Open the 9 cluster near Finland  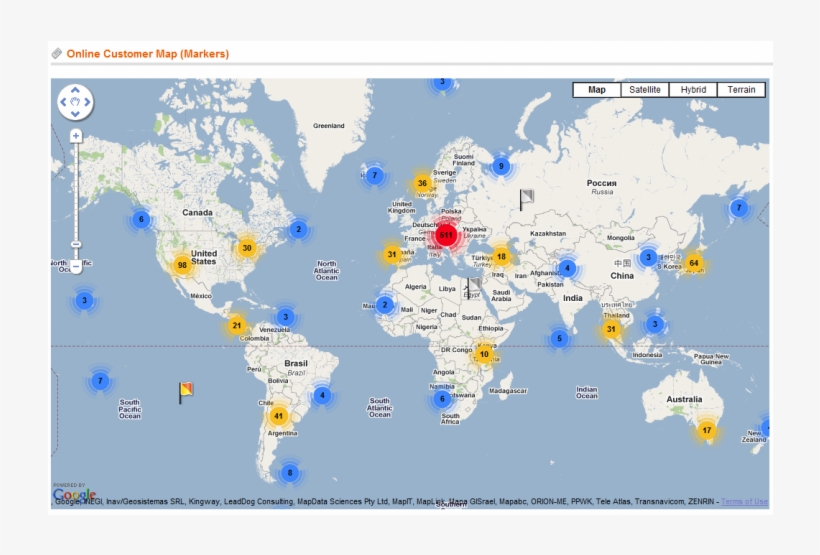click(x=501, y=166)
